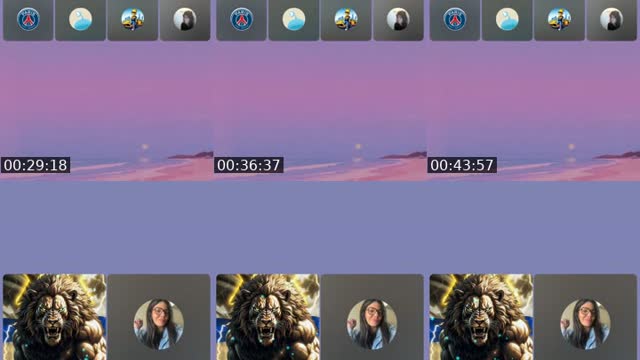The width and height of the screenshot is (640, 360).
Task: Click the 00:29:18 timestamp label
Action: (36, 165)
